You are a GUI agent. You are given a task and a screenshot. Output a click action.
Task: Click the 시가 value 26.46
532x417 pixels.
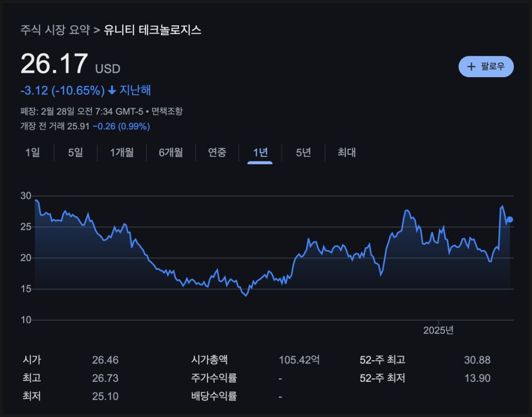click(x=105, y=360)
